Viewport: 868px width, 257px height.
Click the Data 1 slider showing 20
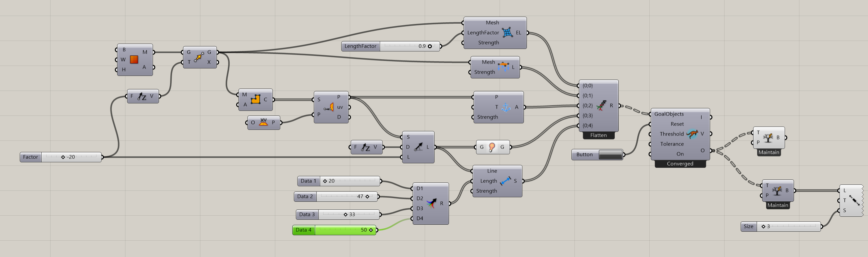(338, 181)
